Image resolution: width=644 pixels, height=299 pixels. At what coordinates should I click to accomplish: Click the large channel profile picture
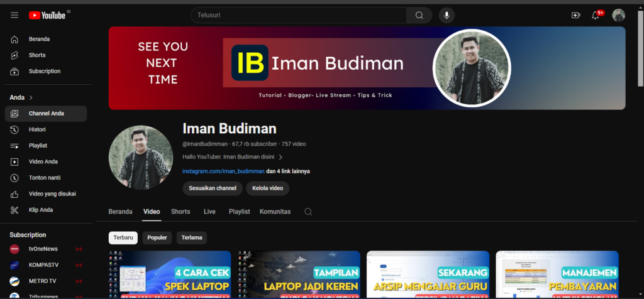(141, 158)
